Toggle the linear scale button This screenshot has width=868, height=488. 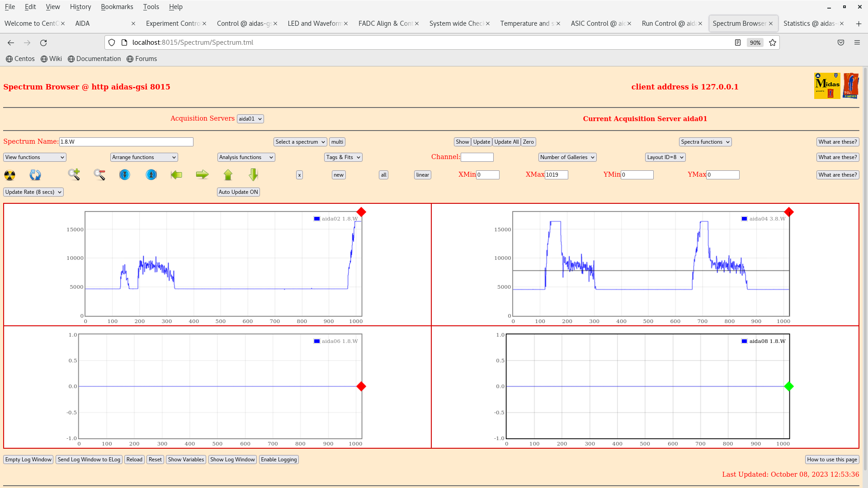[422, 175]
